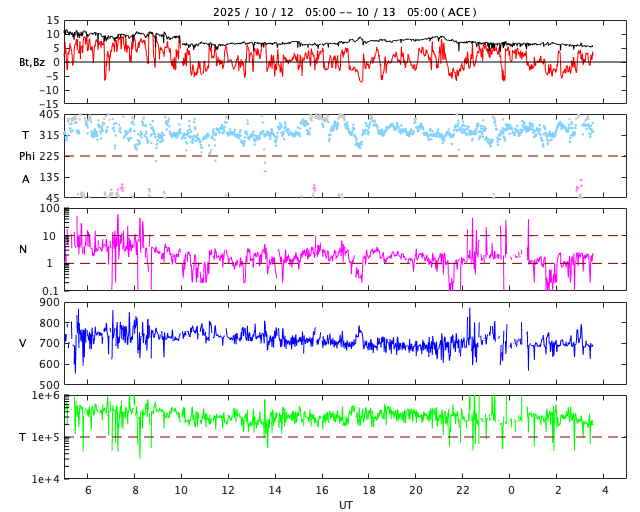Viewport: 640px width, 512px height.
Task: Click the letter A label beside phi panel
Action: click(26, 179)
